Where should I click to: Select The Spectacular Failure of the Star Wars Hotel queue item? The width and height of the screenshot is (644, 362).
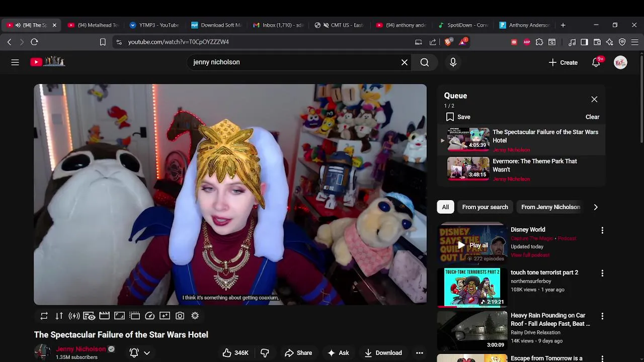tap(521, 140)
